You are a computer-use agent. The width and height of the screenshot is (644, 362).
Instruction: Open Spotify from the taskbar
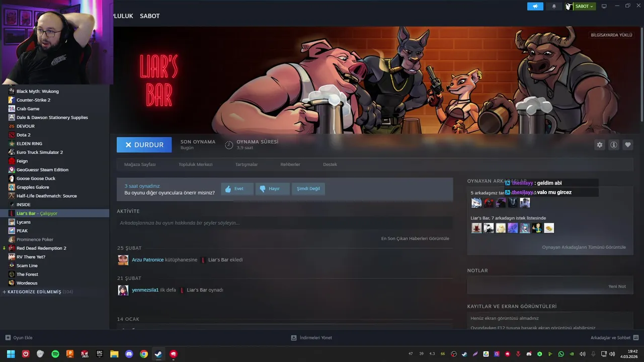click(55, 354)
